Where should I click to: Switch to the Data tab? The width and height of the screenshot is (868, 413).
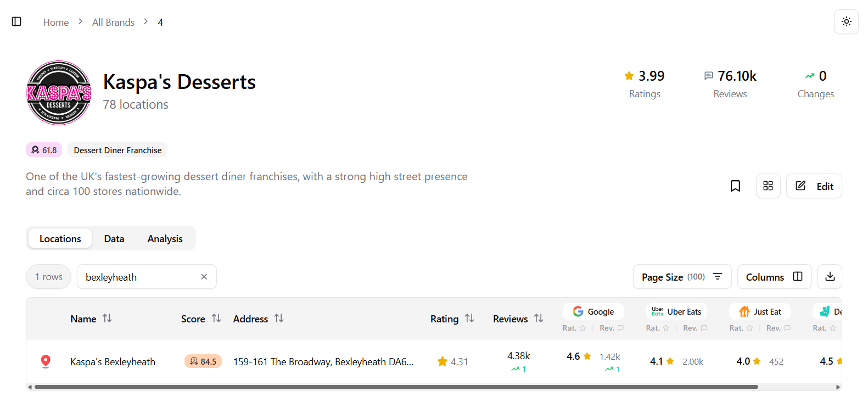tap(114, 238)
